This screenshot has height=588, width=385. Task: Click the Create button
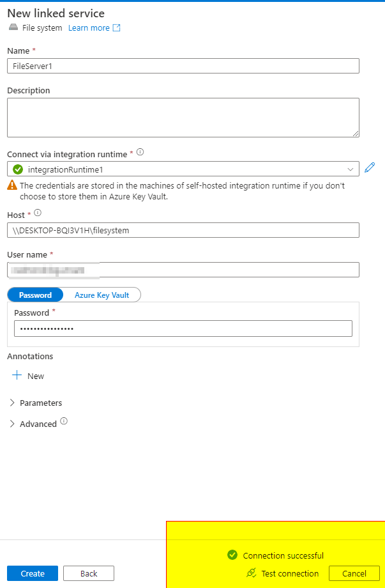click(x=32, y=573)
